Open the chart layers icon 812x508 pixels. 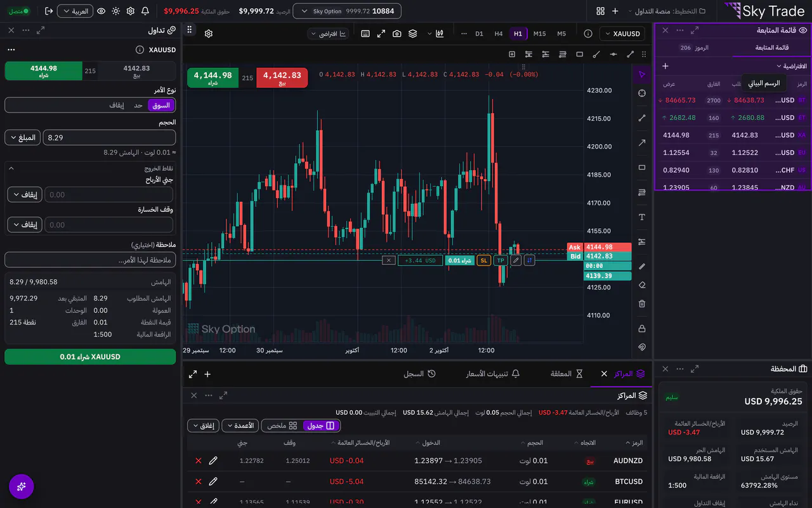(413, 34)
